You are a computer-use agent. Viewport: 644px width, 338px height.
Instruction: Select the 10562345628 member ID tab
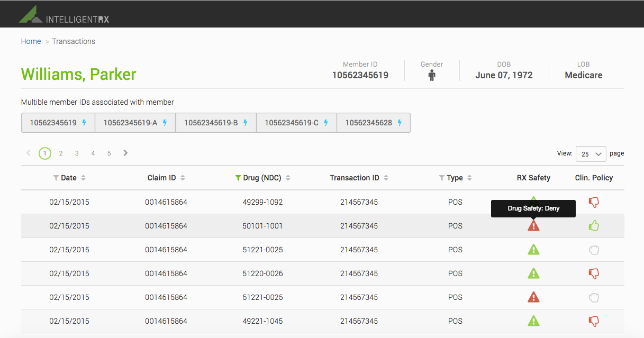(x=374, y=123)
